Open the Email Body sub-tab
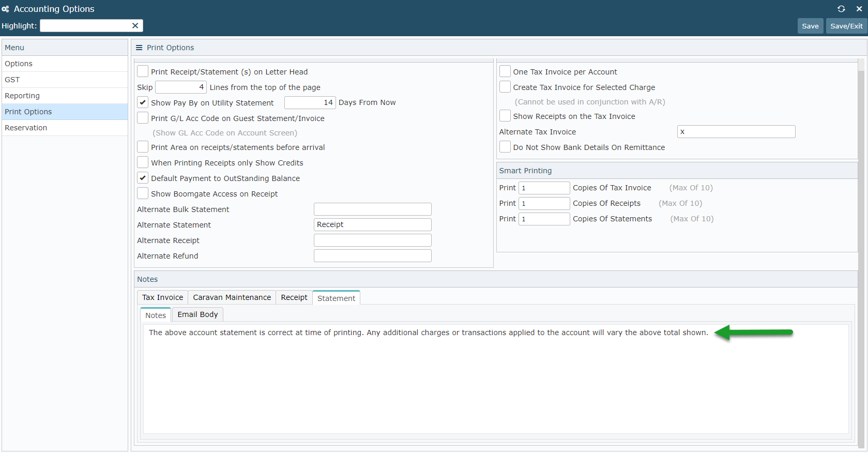 pos(197,314)
